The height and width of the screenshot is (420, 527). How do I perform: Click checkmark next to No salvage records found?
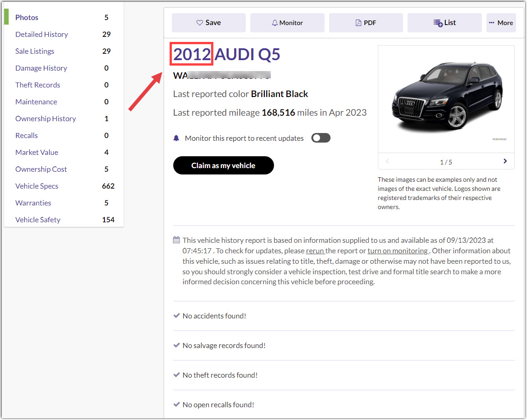(176, 345)
